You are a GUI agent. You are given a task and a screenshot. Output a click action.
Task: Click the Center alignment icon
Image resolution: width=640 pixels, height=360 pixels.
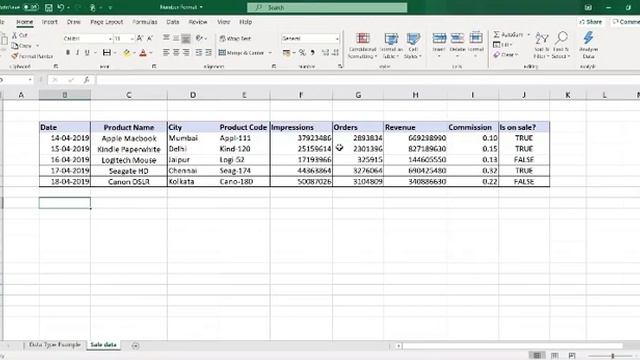point(176,52)
